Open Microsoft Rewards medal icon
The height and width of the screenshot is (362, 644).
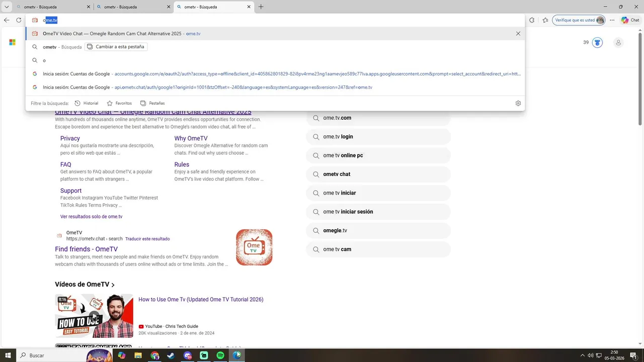click(x=597, y=43)
